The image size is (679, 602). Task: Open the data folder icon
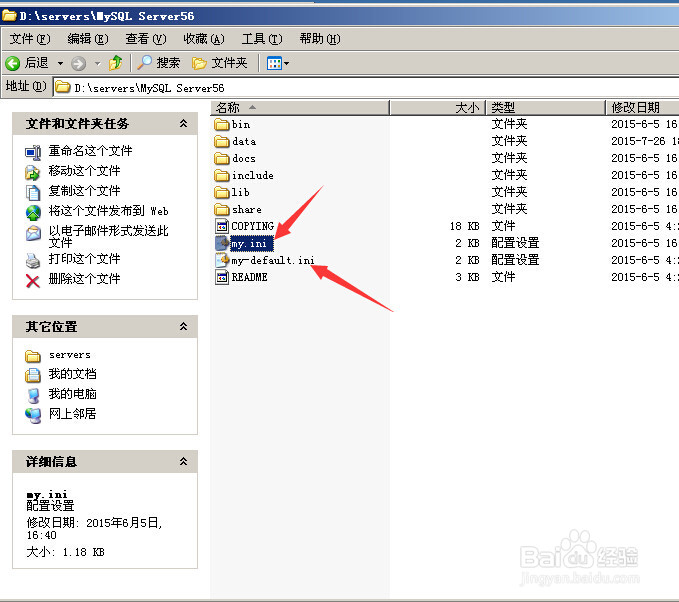click(222, 142)
